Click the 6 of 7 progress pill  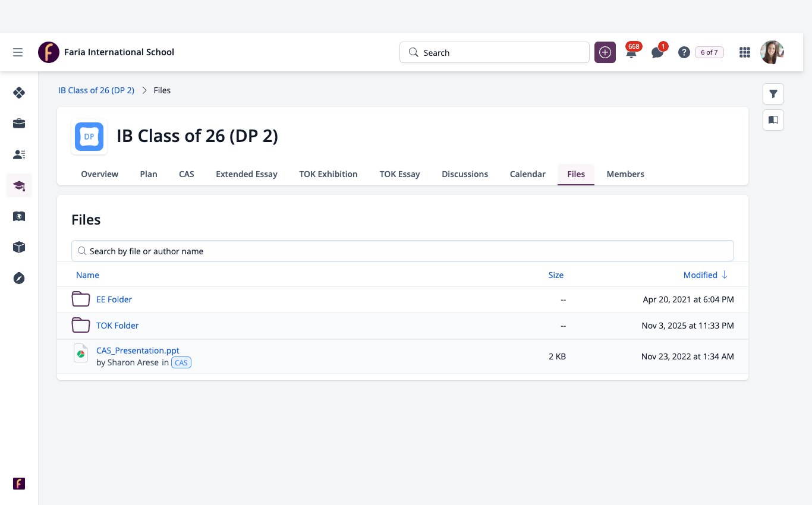[709, 52]
